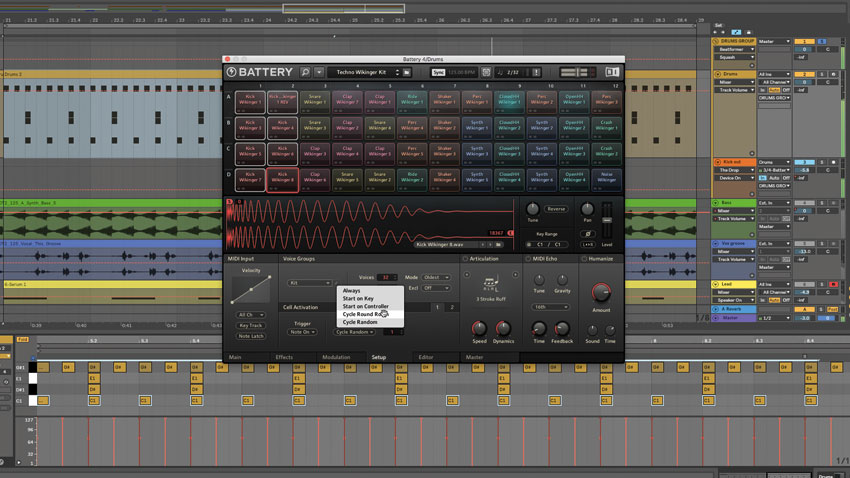The image size is (850, 478).
Task: Load next sample arrow beside Kick Wikinger 8.wav
Action: tap(490, 244)
